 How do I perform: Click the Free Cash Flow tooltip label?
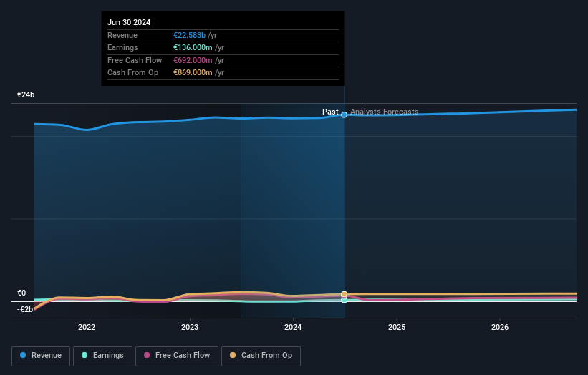tap(135, 60)
